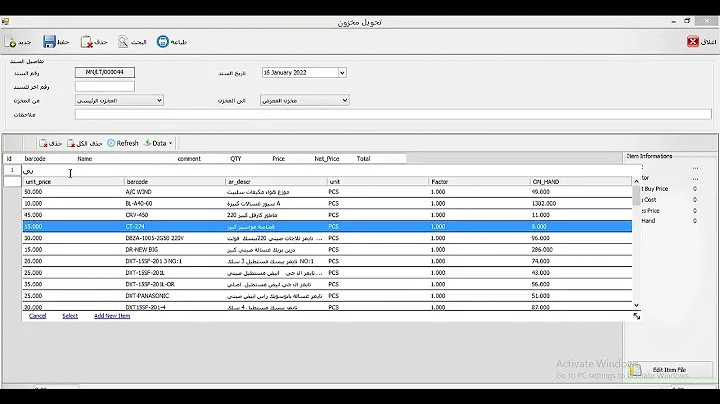Viewport: 720px width, 404px height.
Task: Click the blue Print icon
Action: pyautogui.click(x=163, y=41)
